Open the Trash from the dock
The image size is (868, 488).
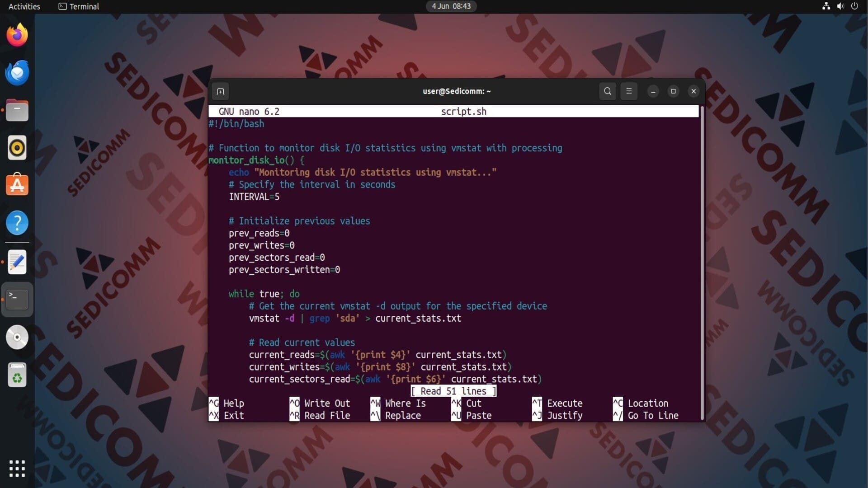coord(17,375)
